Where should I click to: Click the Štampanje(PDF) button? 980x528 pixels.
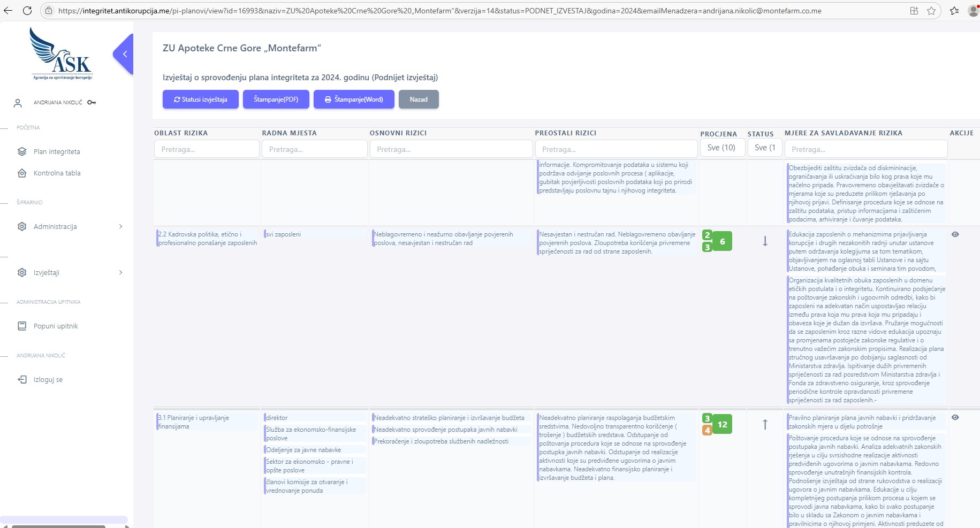point(276,100)
